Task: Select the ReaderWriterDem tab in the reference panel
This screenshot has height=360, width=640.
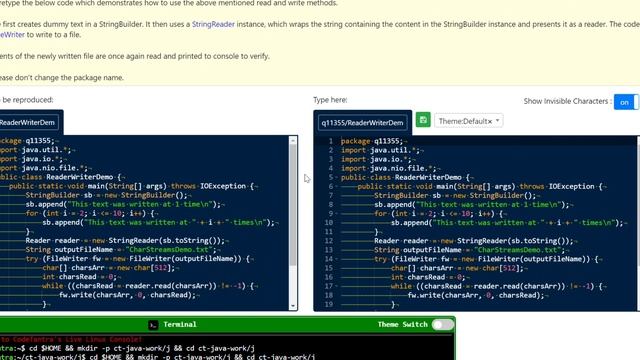Action: [x=28, y=122]
